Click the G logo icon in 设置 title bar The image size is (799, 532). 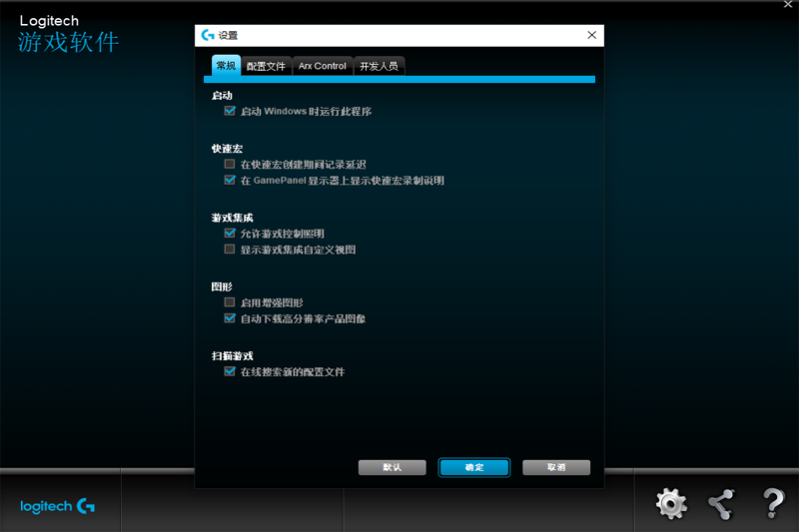pyautogui.click(x=208, y=35)
